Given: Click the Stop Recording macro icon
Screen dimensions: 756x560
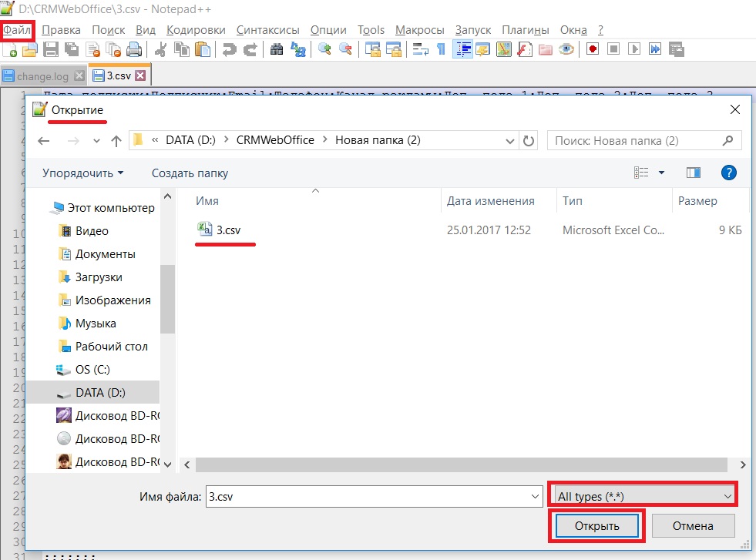Looking at the screenshot, I should [x=613, y=49].
